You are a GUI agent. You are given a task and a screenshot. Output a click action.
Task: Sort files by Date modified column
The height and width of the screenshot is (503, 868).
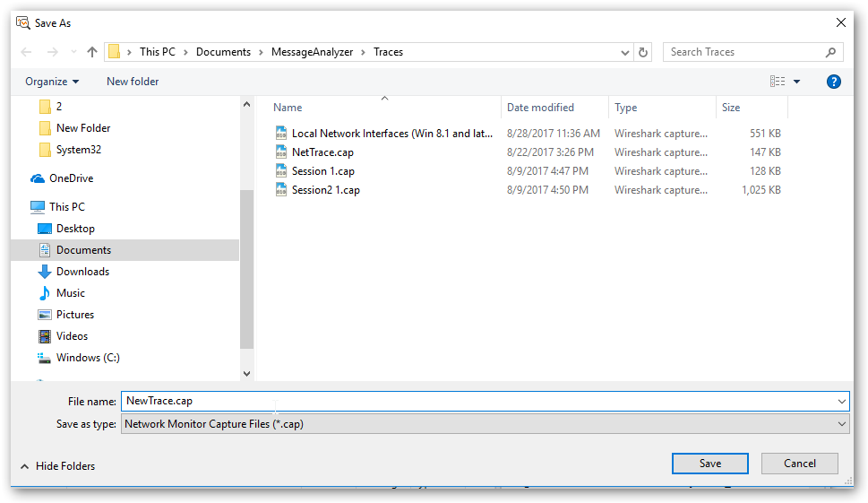540,108
